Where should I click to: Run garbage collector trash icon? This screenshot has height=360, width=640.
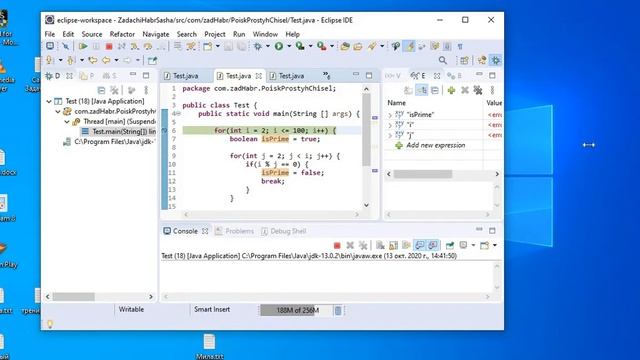tap(338, 311)
